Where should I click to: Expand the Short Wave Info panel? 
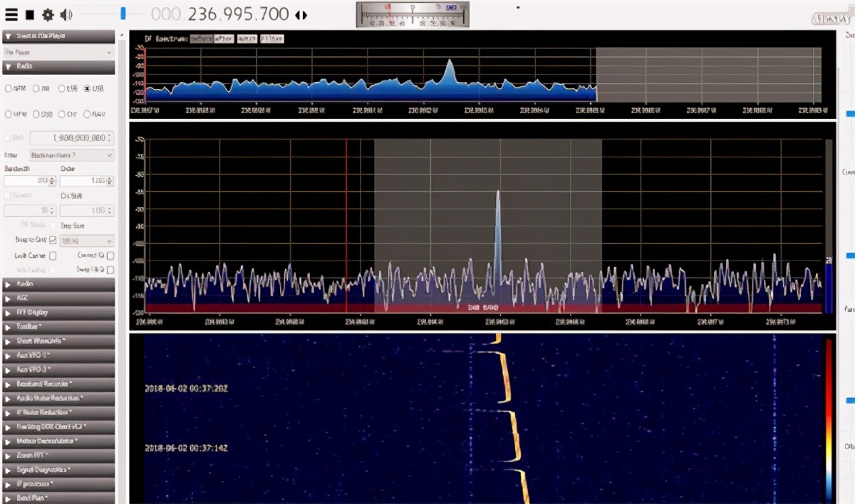pos(58,341)
